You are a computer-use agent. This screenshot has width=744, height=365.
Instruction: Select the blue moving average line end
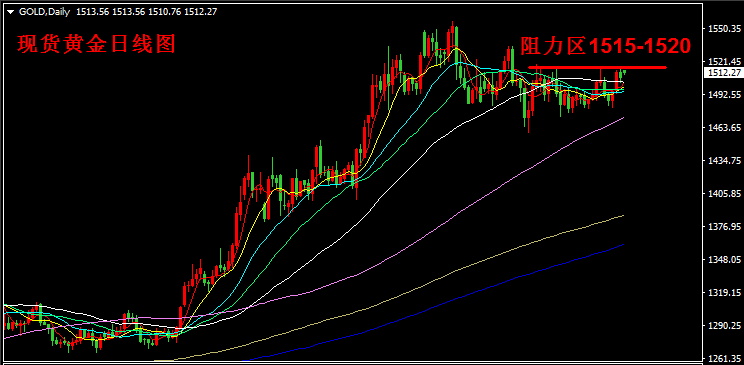click(x=622, y=245)
